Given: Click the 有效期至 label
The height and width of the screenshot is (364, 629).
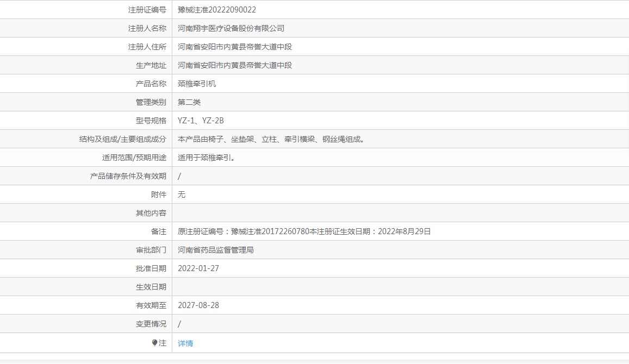Looking at the screenshot, I should coord(151,305).
